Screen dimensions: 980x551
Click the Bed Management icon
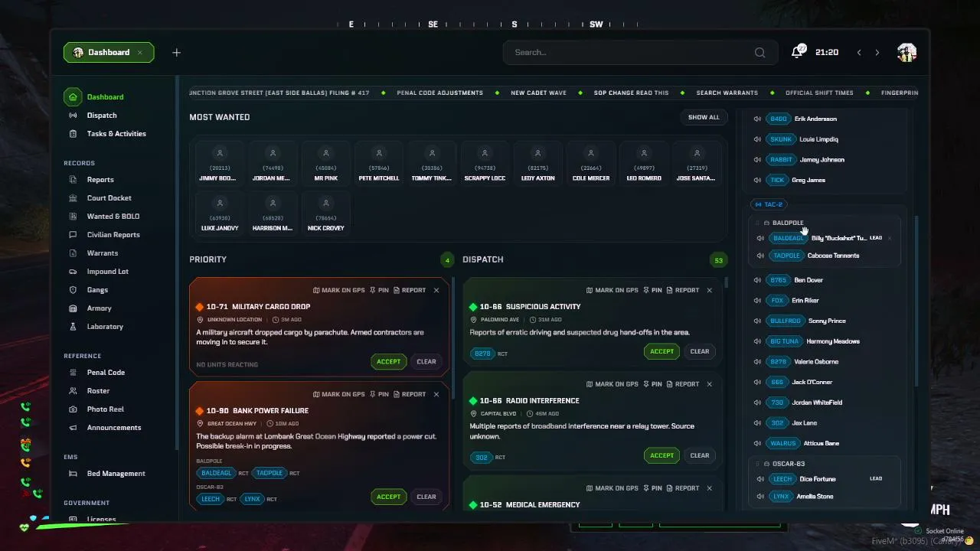pyautogui.click(x=73, y=474)
